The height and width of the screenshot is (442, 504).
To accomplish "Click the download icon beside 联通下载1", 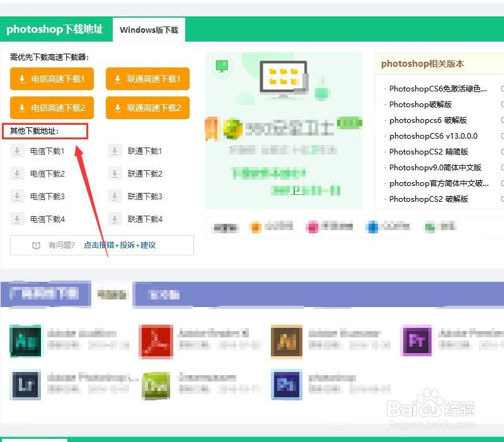I will 115,151.
